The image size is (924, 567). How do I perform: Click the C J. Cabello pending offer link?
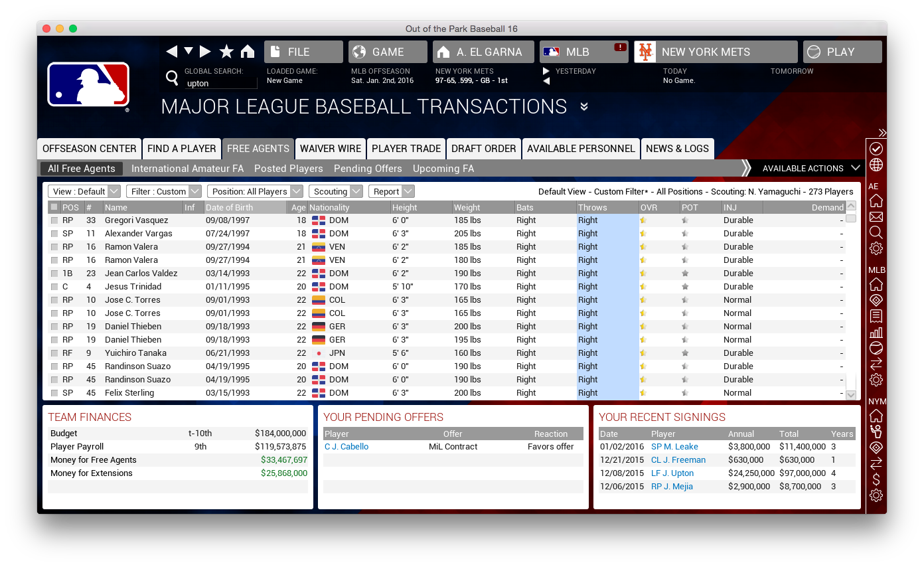coord(346,447)
